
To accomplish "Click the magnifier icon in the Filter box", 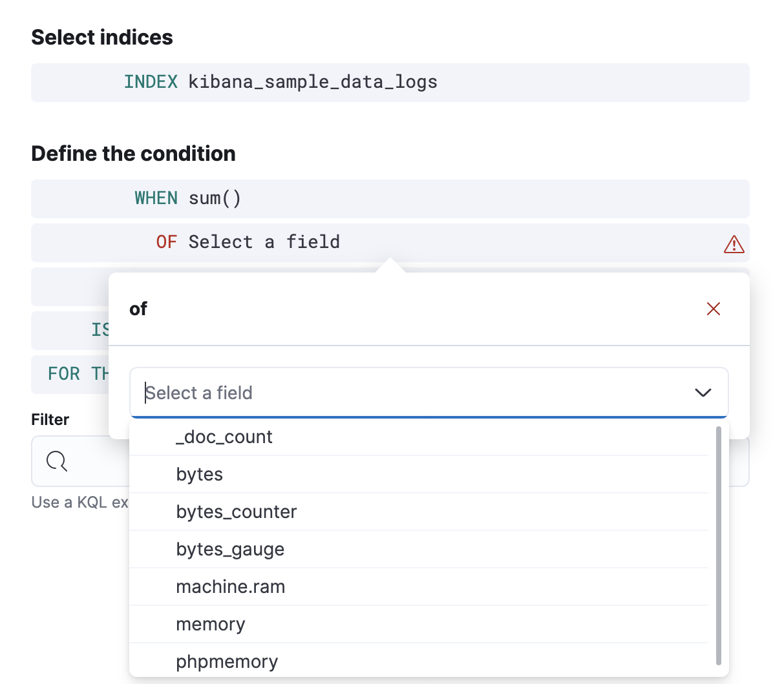I will [57, 461].
